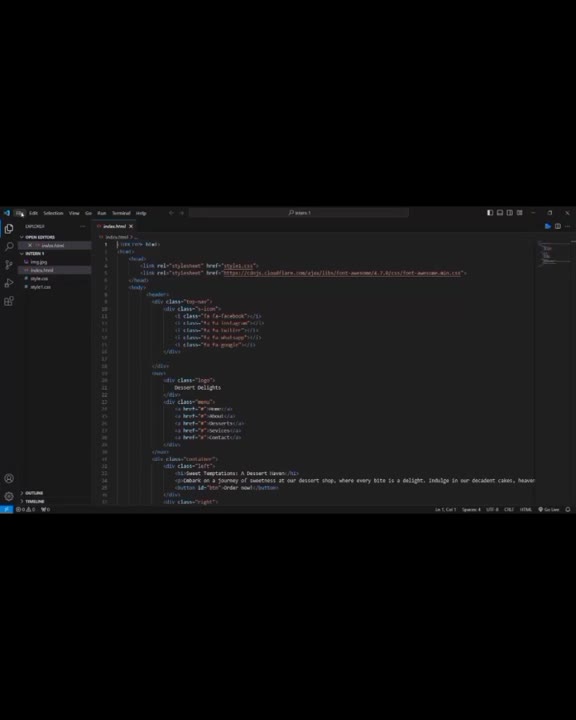Open Explorer More Actions ellipsis
The width and height of the screenshot is (576, 720).
[x=83, y=226]
